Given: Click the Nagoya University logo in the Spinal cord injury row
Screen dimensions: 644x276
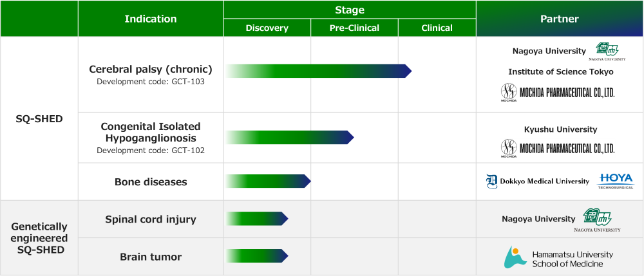Looking at the screenshot, I should click(598, 220).
